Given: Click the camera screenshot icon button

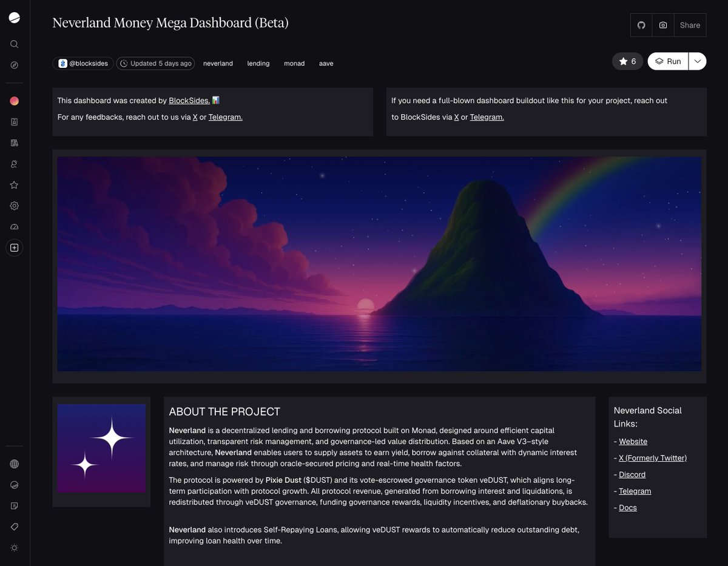Looking at the screenshot, I should coord(663,25).
